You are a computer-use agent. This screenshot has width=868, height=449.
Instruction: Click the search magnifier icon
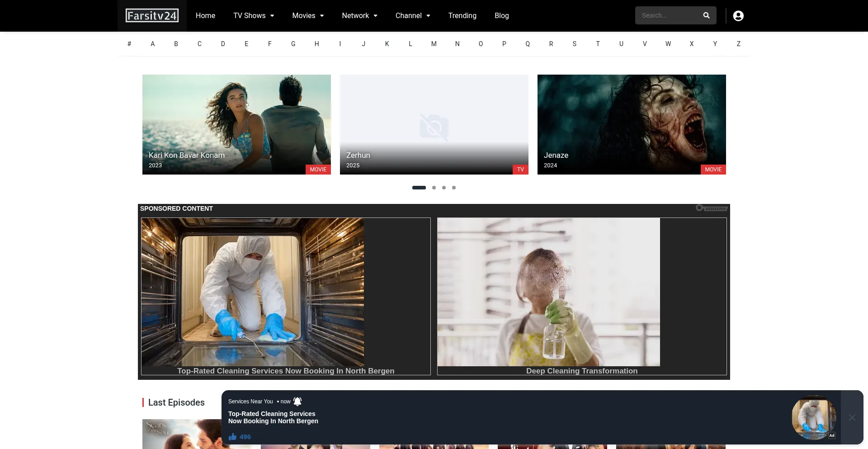(706, 15)
